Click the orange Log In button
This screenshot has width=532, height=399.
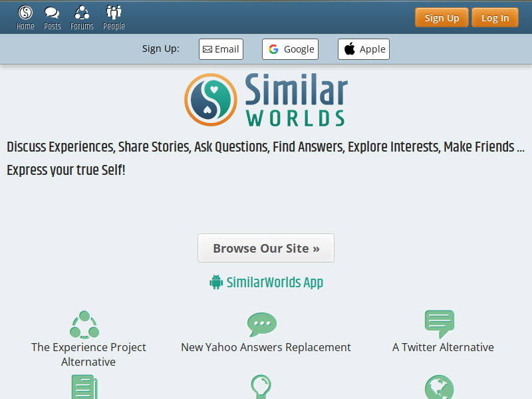point(495,18)
